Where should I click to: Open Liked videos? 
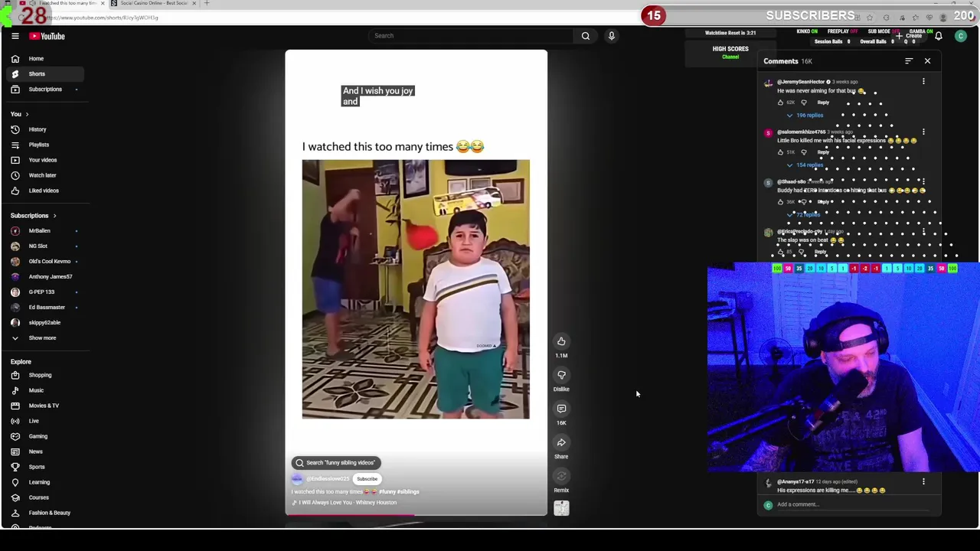tap(44, 191)
